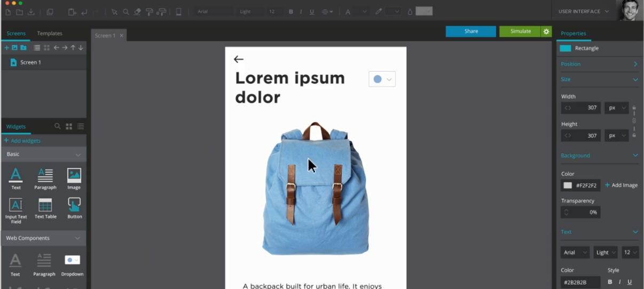The height and width of the screenshot is (289, 644).
Task: Collapse the Size section in Properties
Action: 635,80
